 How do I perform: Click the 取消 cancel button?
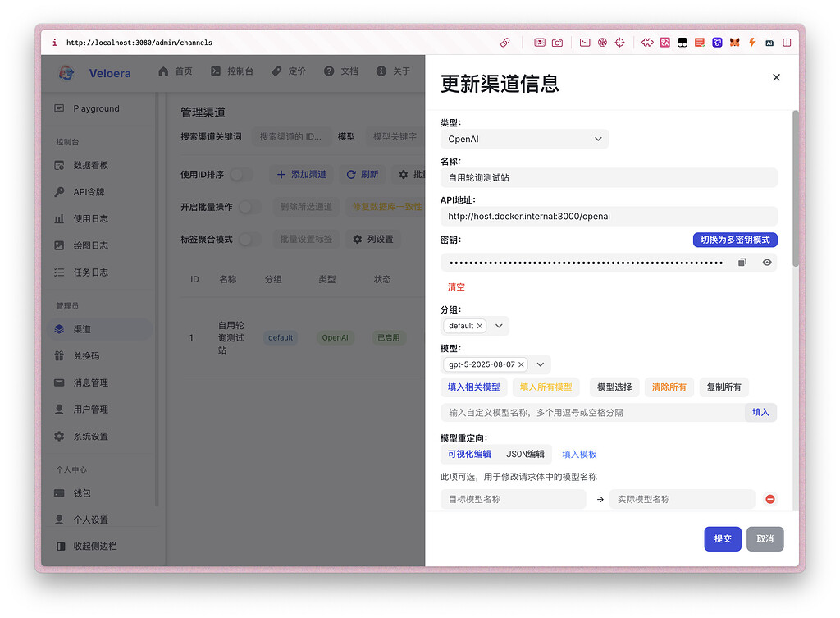[765, 538]
